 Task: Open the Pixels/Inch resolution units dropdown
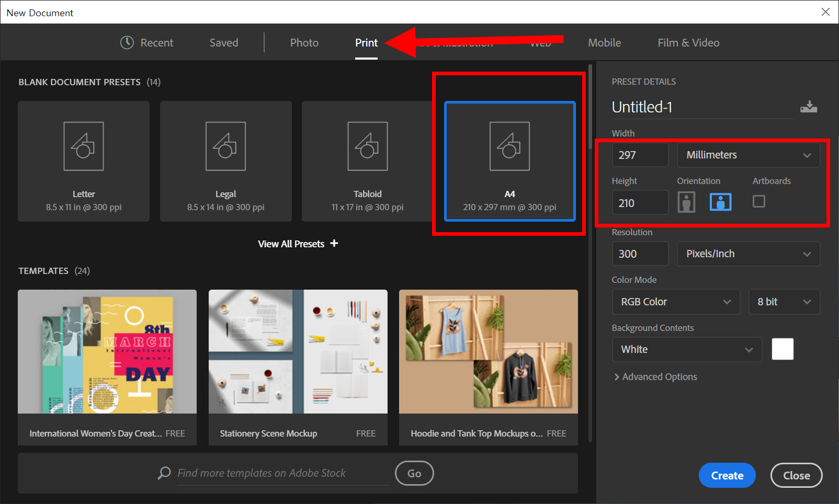[x=749, y=254]
